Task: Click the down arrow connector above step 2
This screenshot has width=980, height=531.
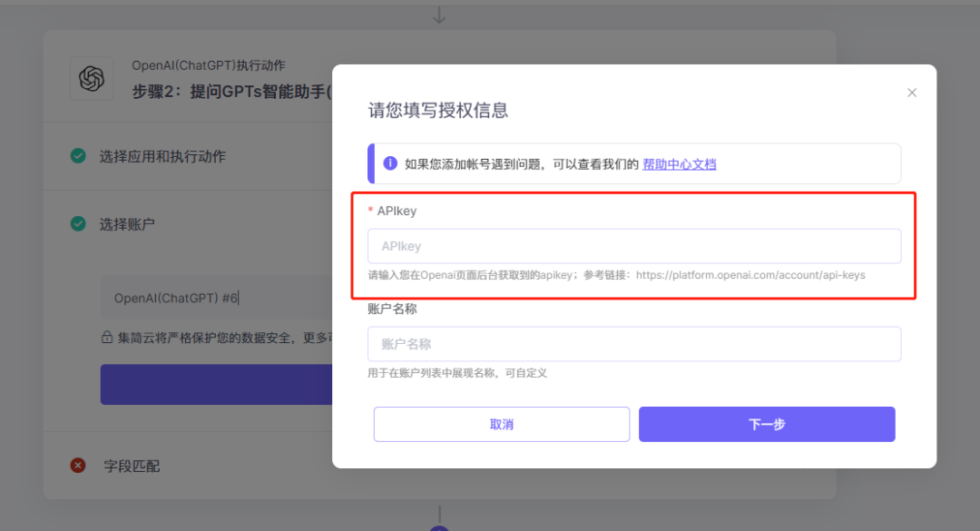Action: pos(439,15)
